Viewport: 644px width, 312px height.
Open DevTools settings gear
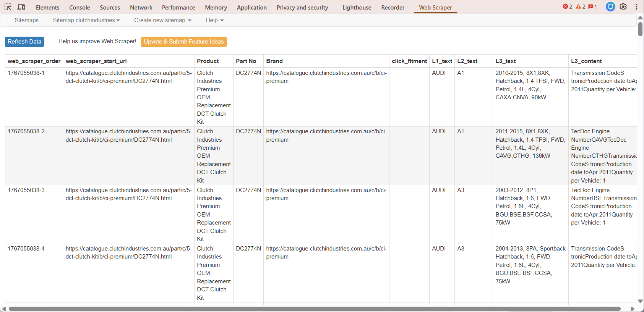tap(623, 7)
